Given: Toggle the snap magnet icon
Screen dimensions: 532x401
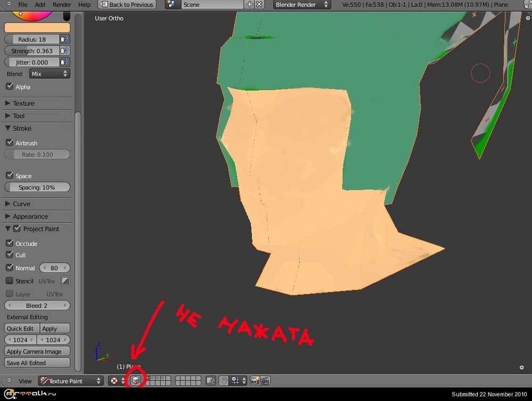Looking at the screenshot, I should (x=224, y=381).
